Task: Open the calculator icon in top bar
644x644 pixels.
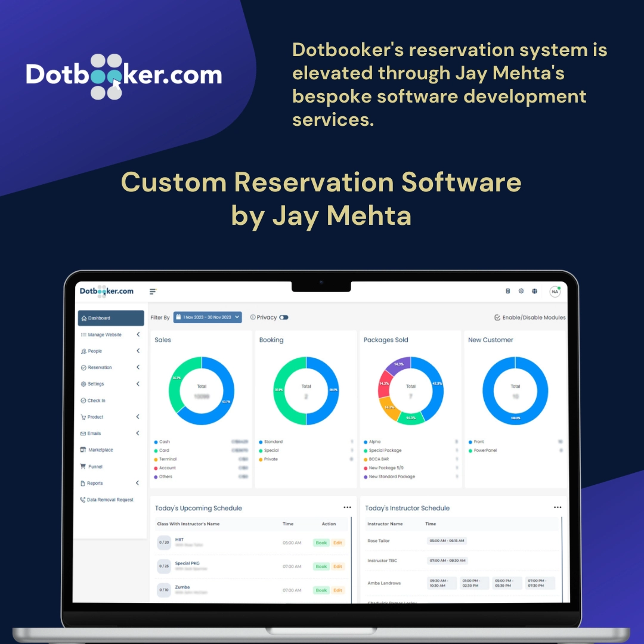Action: click(x=508, y=292)
